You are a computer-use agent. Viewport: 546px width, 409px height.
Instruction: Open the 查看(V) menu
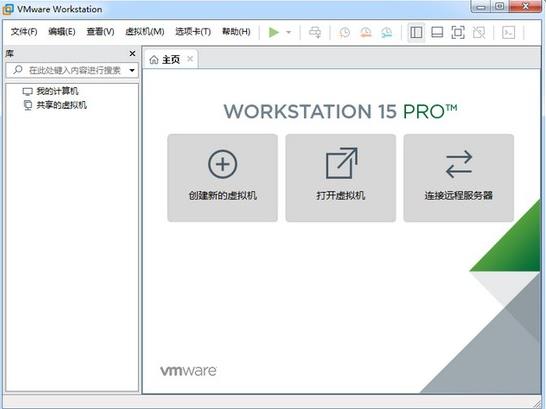[x=100, y=32]
